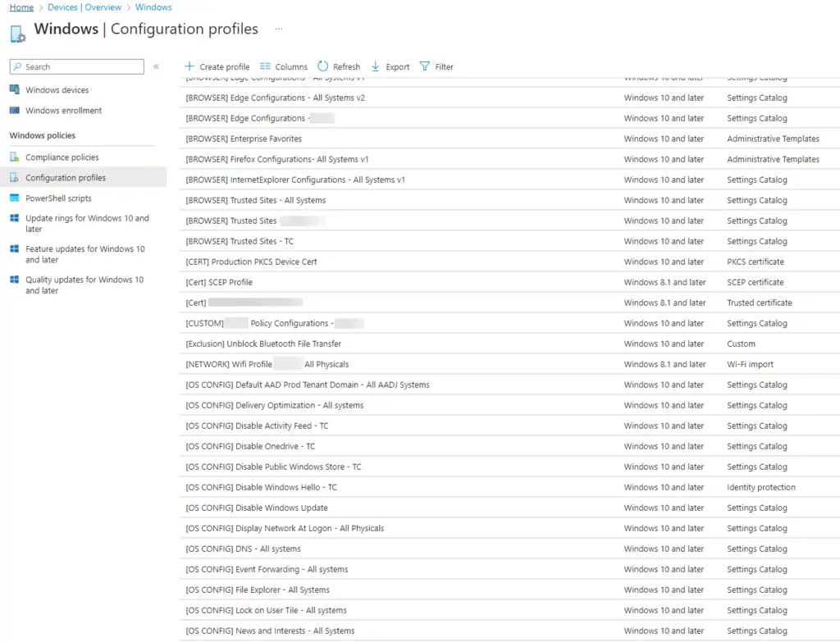The height and width of the screenshot is (642, 840).
Task: Open Delivery Optimization - All systems profile
Action: pos(274,405)
